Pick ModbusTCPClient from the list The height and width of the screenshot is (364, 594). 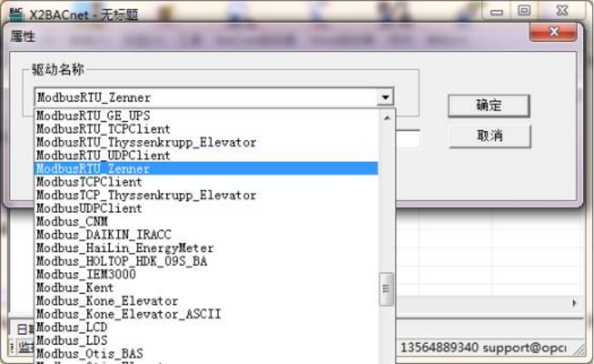[206, 182]
